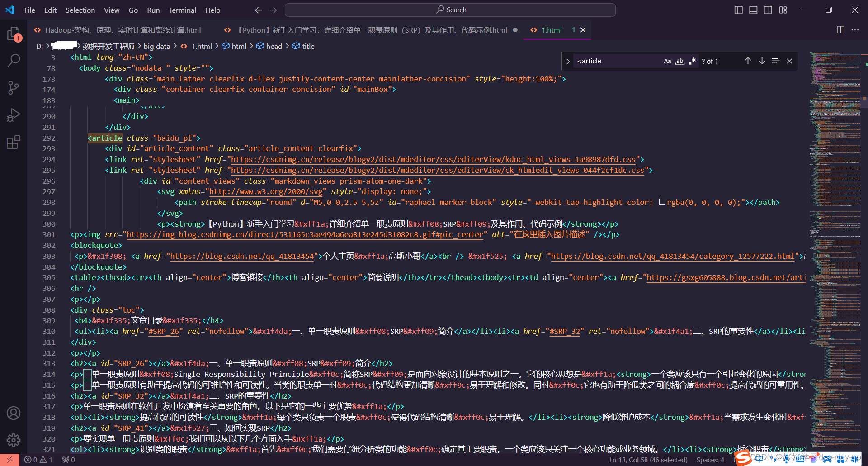Go forward with the navigation arrow
868x466 pixels.
(x=274, y=10)
